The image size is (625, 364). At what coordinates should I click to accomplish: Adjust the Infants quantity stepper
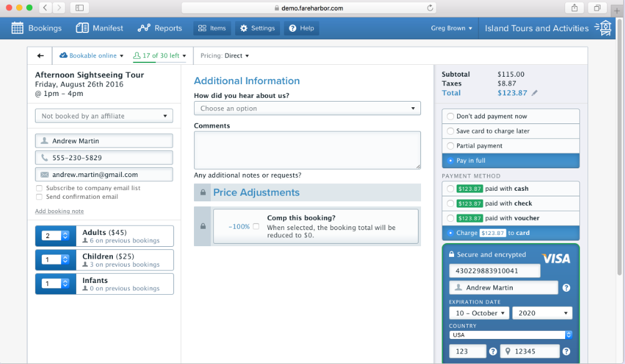point(65,284)
